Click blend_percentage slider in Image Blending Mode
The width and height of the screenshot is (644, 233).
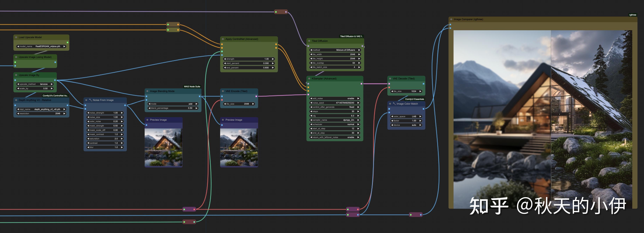[x=173, y=108]
